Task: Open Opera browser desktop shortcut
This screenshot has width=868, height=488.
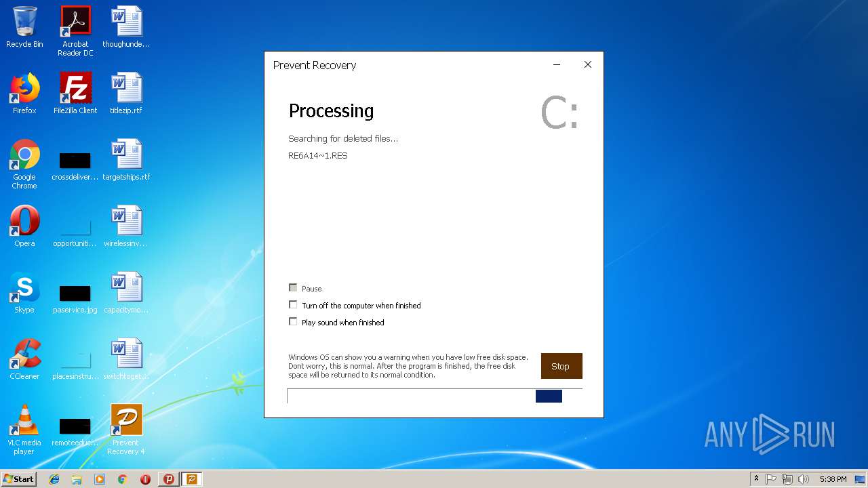Action: point(24,226)
